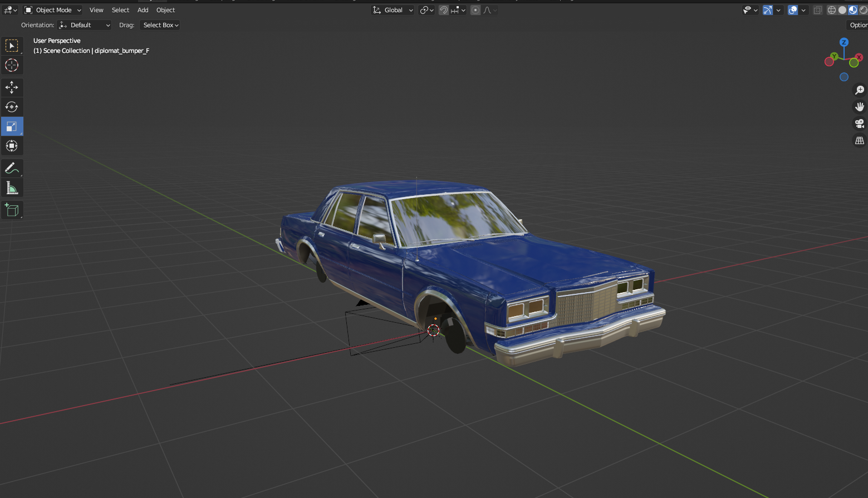Choose the Rotate tool

pyautogui.click(x=12, y=107)
